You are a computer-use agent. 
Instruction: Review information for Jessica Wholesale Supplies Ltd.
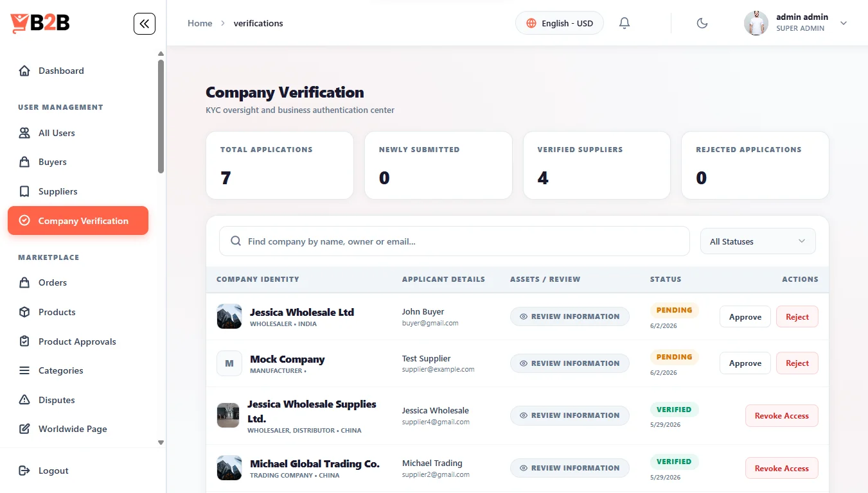click(570, 415)
